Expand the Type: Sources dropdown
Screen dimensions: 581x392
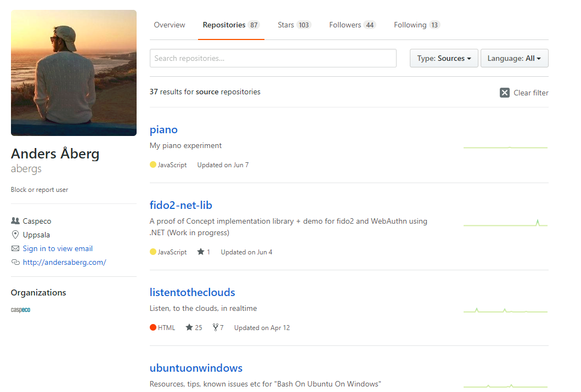pos(444,58)
